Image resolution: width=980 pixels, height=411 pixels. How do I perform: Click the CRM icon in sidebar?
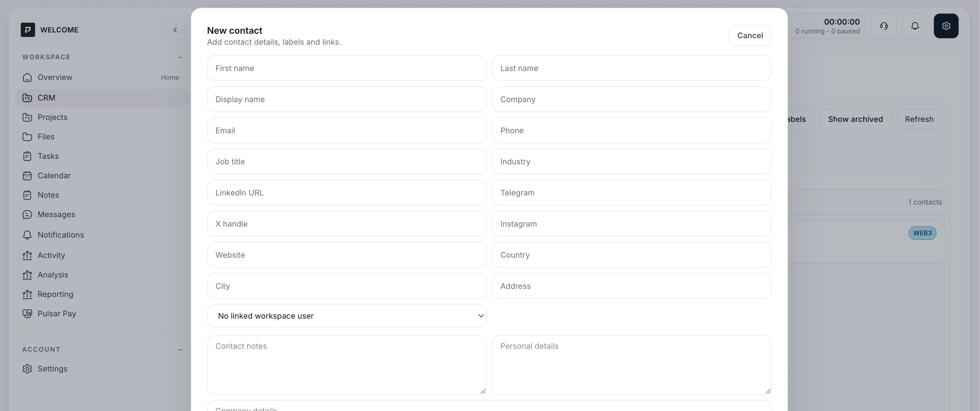(27, 98)
